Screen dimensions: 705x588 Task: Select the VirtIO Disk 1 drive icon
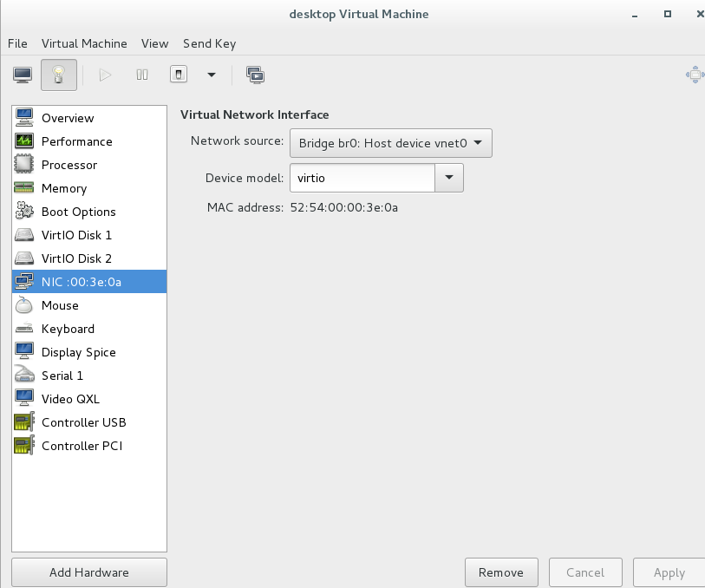[24, 235]
